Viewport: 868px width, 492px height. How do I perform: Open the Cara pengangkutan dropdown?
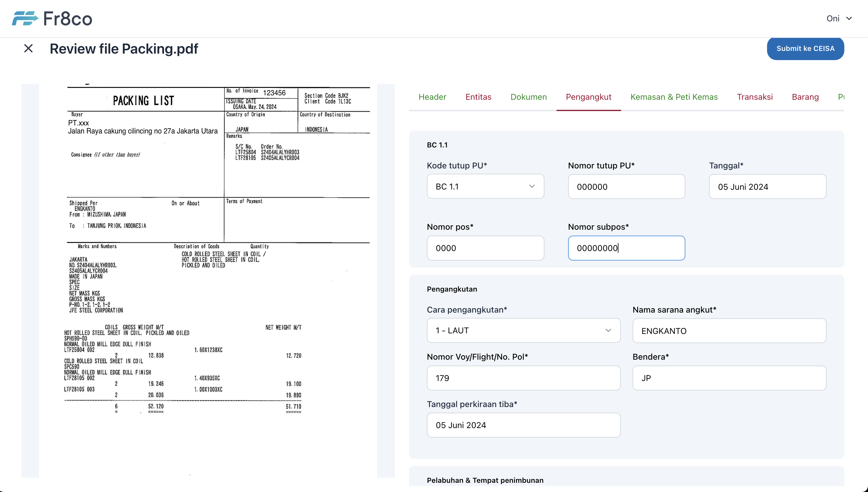tap(523, 330)
